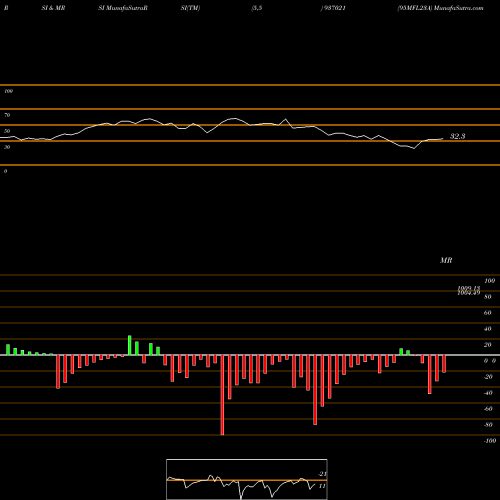Click the '937021' code in header
Image resolution: width=500 pixels, height=500 pixels.
click(x=334, y=8)
